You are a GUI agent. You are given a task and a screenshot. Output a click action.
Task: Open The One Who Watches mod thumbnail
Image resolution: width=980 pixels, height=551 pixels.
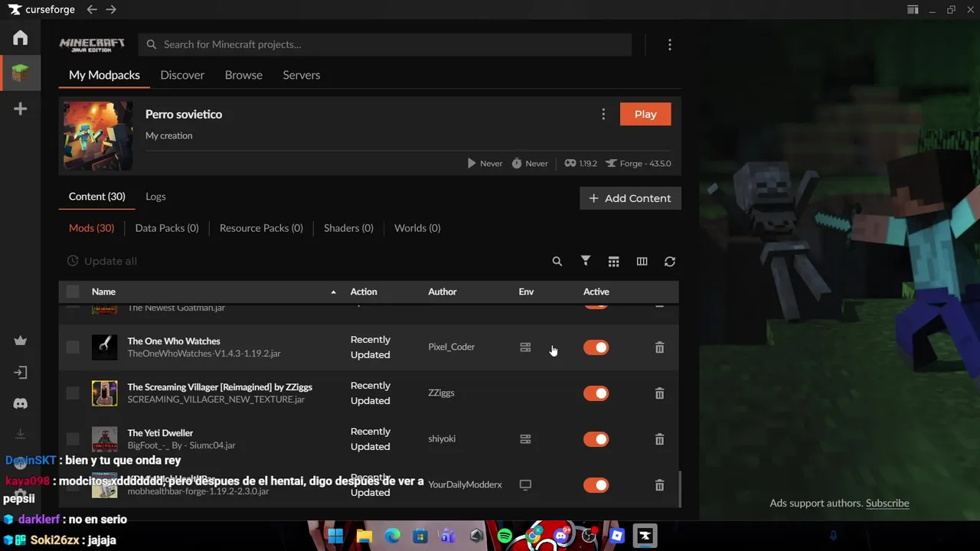click(x=105, y=347)
